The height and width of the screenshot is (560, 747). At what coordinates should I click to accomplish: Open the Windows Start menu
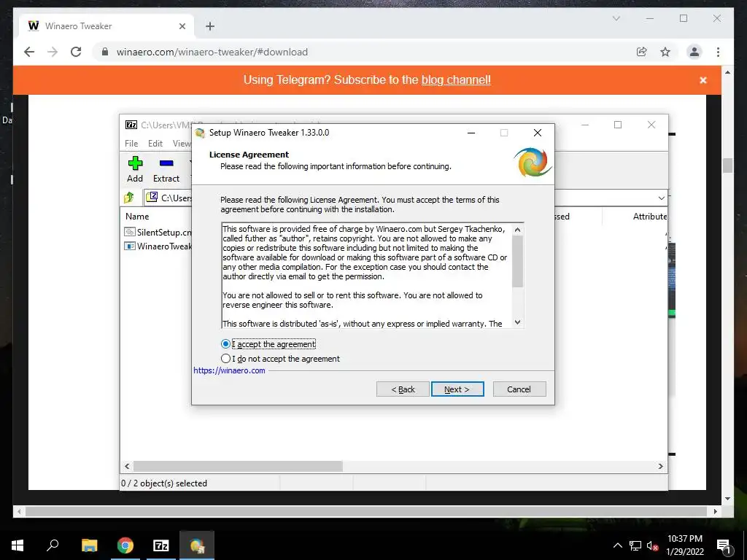(18, 545)
